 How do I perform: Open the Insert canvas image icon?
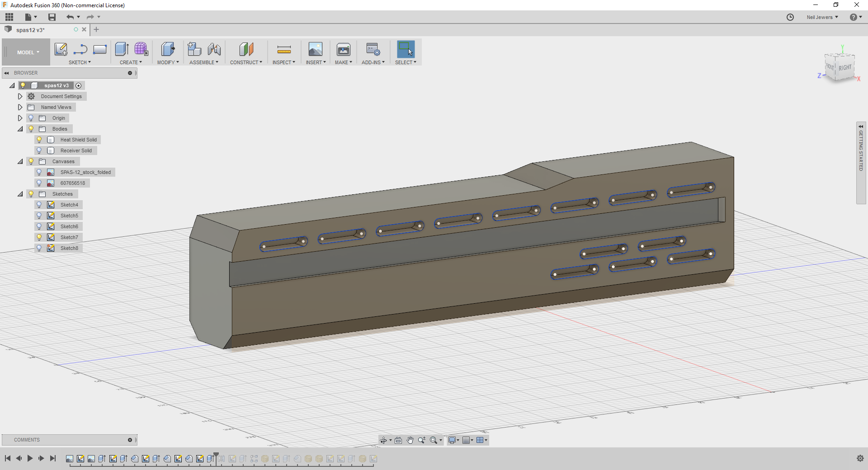[x=315, y=49]
